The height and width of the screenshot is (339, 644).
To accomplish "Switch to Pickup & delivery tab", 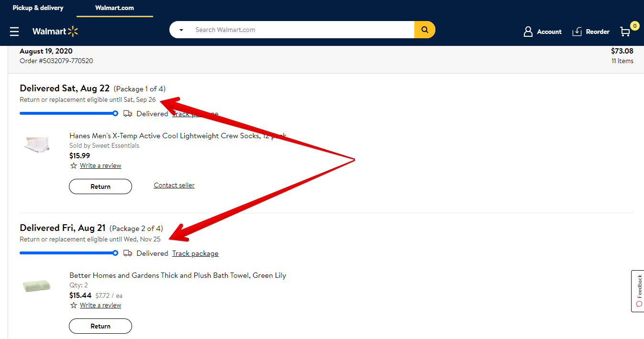I will (x=38, y=8).
